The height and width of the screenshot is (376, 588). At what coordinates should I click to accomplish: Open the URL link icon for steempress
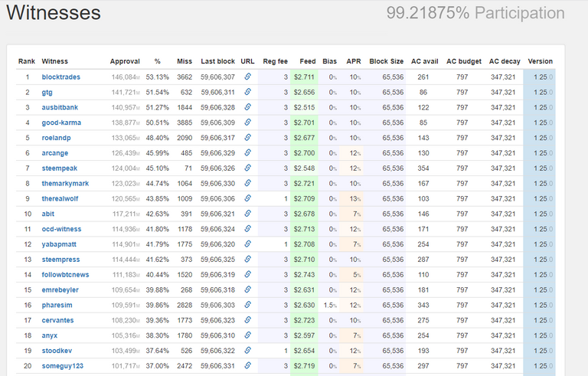click(247, 259)
